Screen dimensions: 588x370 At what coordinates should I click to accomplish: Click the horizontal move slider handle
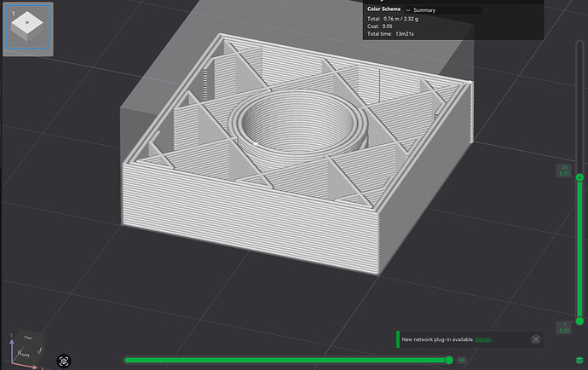pos(449,361)
